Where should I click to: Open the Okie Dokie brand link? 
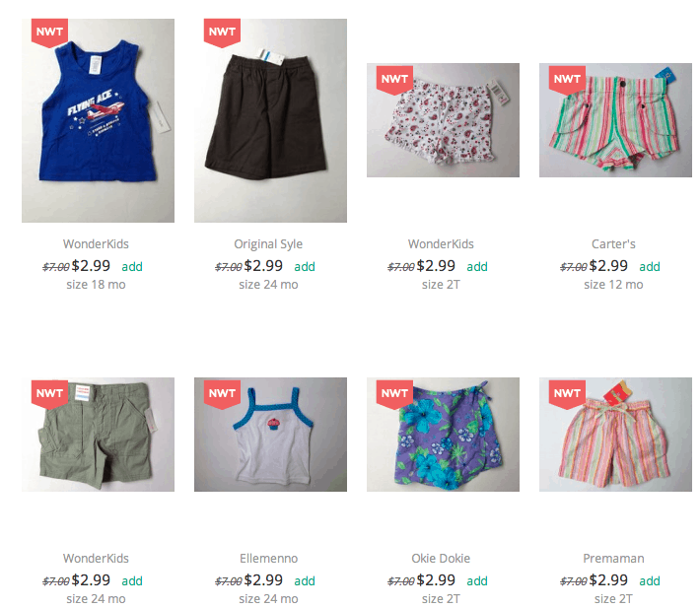pos(441,559)
